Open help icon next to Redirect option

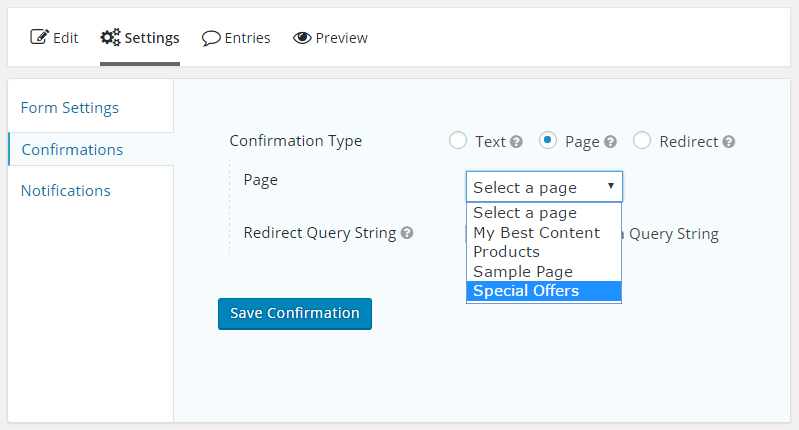coord(729,142)
